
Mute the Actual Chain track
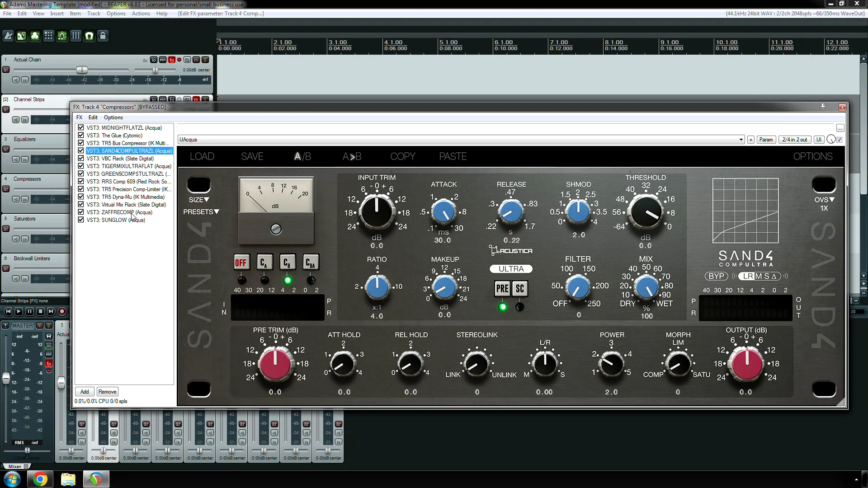click(x=196, y=60)
